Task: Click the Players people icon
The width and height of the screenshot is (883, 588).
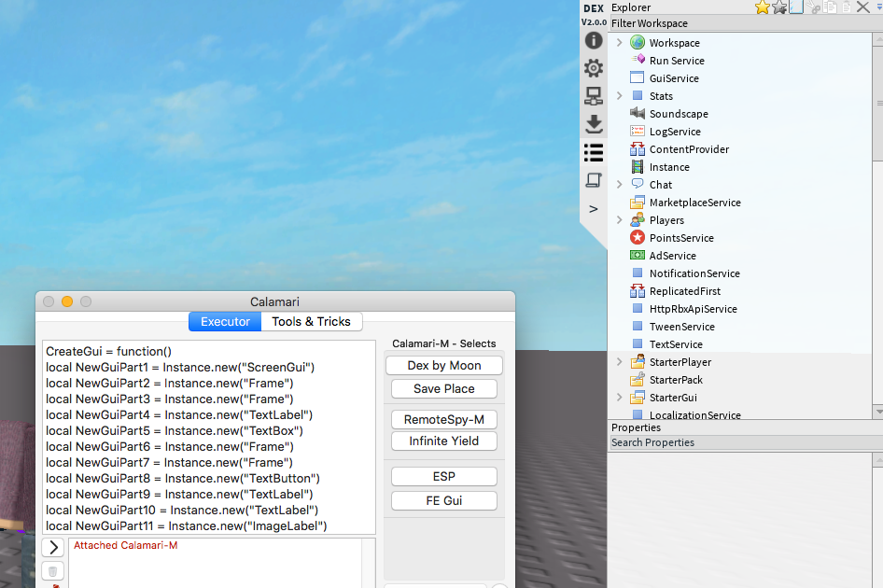Action: coord(638,219)
